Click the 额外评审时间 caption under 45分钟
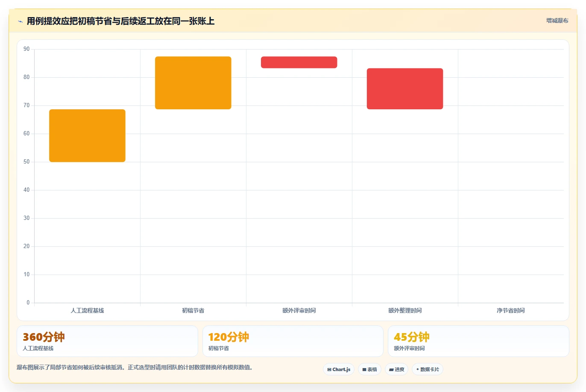The width and height of the screenshot is (586, 392). (409, 348)
